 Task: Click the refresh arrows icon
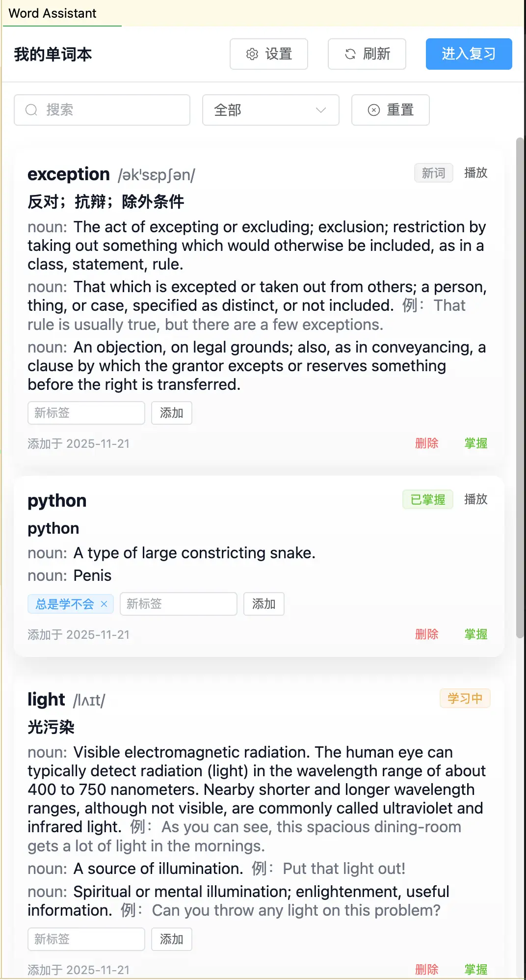tap(350, 54)
